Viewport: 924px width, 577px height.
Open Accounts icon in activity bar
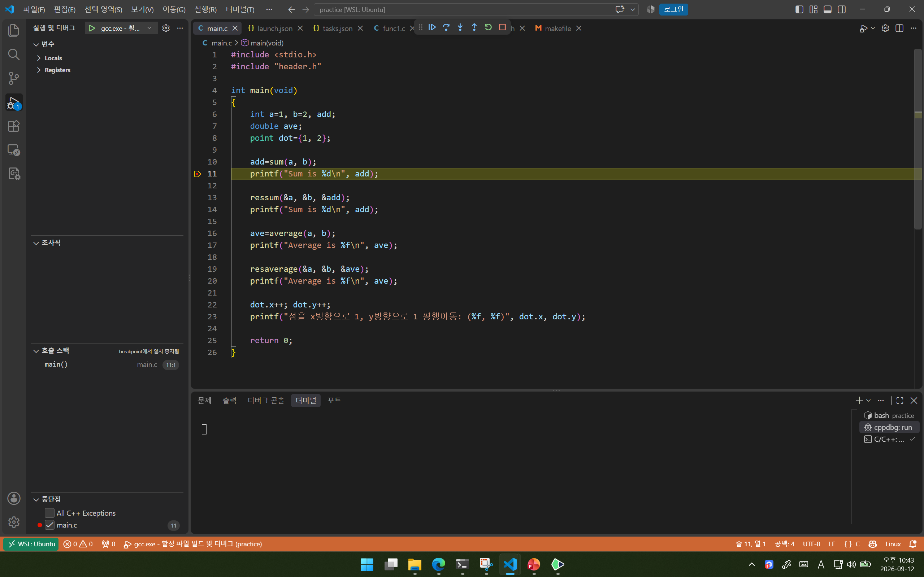[14, 498]
